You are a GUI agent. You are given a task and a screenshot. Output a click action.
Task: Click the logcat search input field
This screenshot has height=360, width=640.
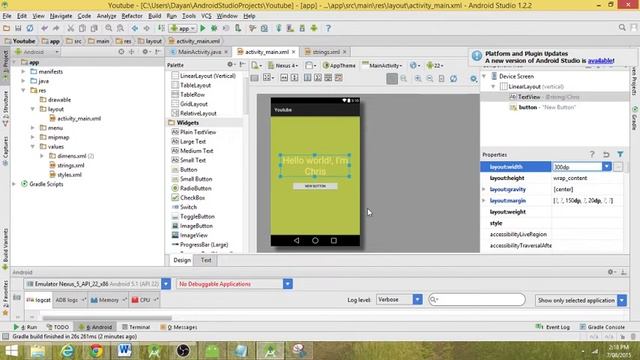pyautogui.click(x=477, y=300)
